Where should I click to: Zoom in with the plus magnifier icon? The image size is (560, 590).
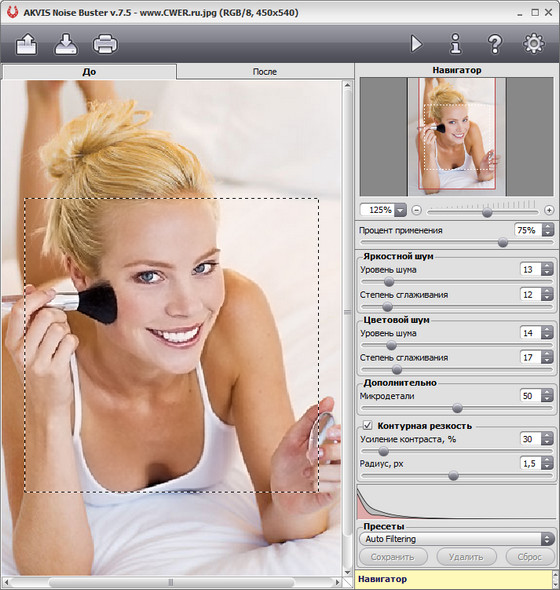point(549,210)
